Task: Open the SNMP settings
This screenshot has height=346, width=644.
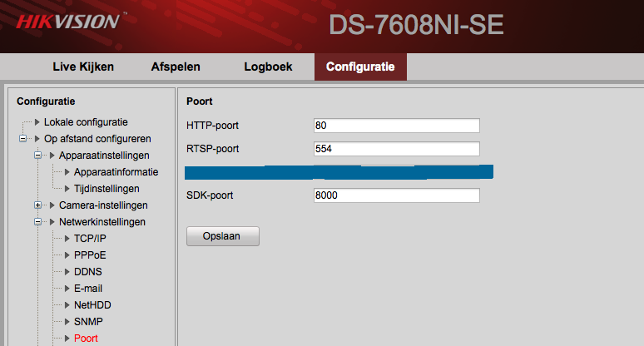Action: [88, 321]
